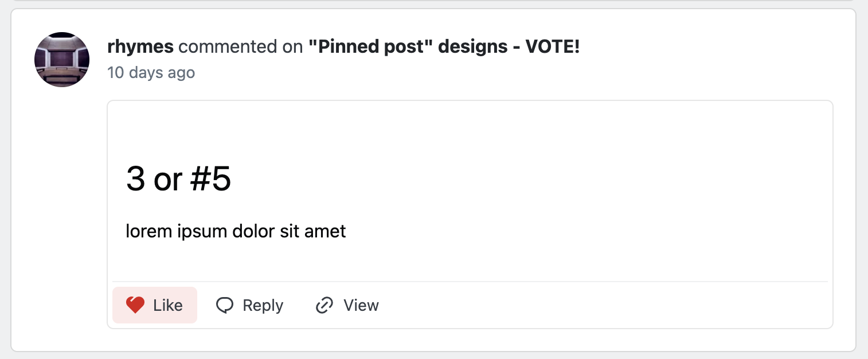This screenshot has height=359, width=868.
Task: Click the speech bubble reply icon
Action: coord(225,305)
